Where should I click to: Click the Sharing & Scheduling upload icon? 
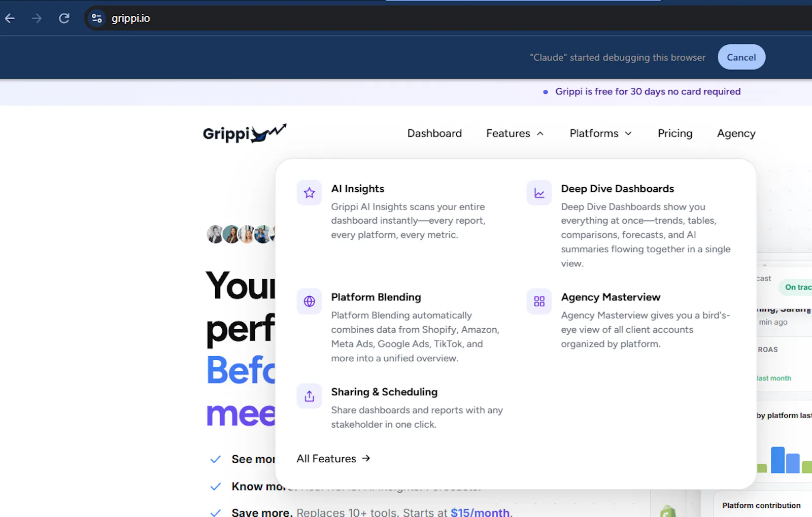tap(309, 396)
